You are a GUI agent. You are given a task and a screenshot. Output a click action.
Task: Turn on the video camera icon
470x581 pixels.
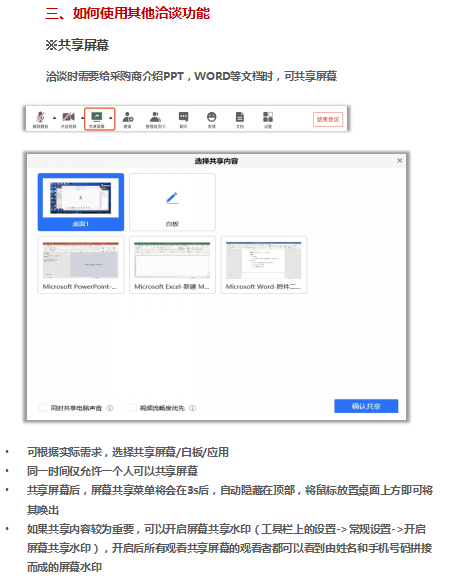68,119
